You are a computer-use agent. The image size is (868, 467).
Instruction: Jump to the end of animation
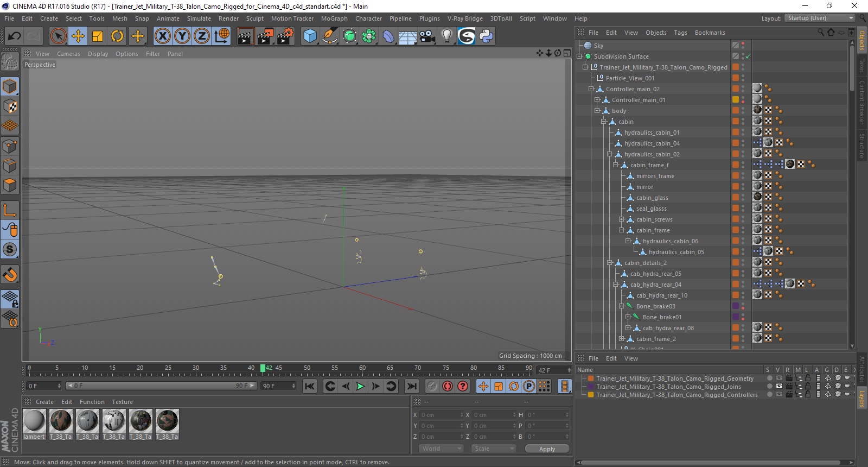coord(412,386)
